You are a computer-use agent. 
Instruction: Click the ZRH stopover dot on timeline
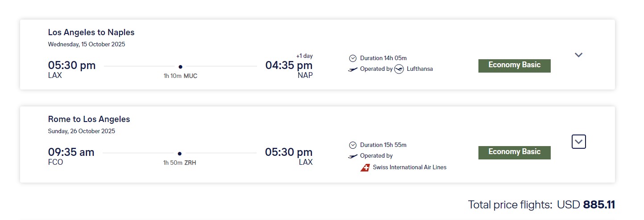pyautogui.click(x=179, y=153)
